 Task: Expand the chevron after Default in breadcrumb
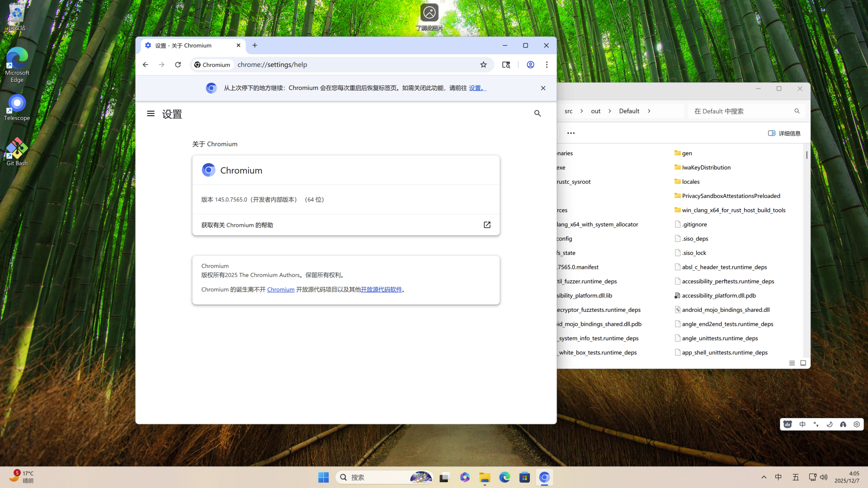click(649, 111)
